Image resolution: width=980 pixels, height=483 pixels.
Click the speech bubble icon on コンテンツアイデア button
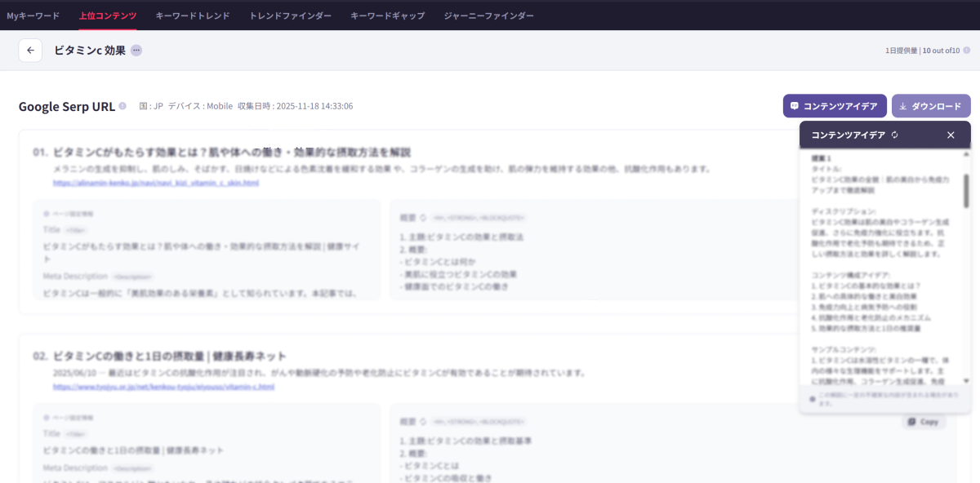coord(796,105)
